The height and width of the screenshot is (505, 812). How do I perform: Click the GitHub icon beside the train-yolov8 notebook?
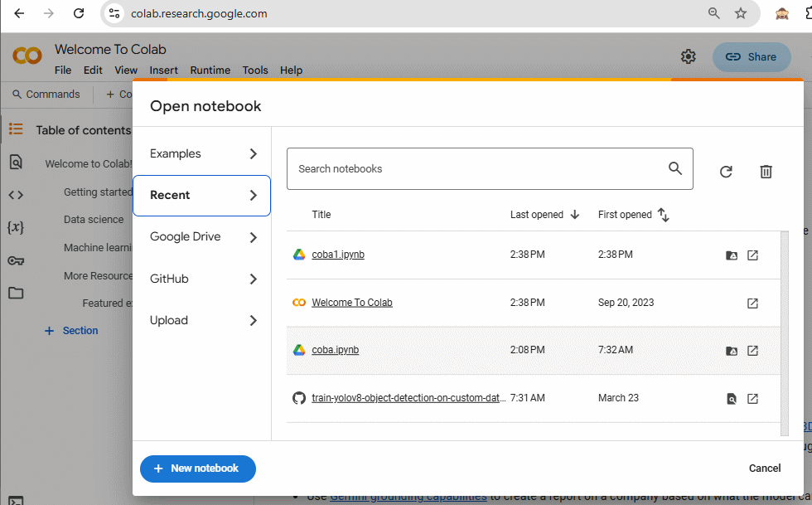click(299, 398)
